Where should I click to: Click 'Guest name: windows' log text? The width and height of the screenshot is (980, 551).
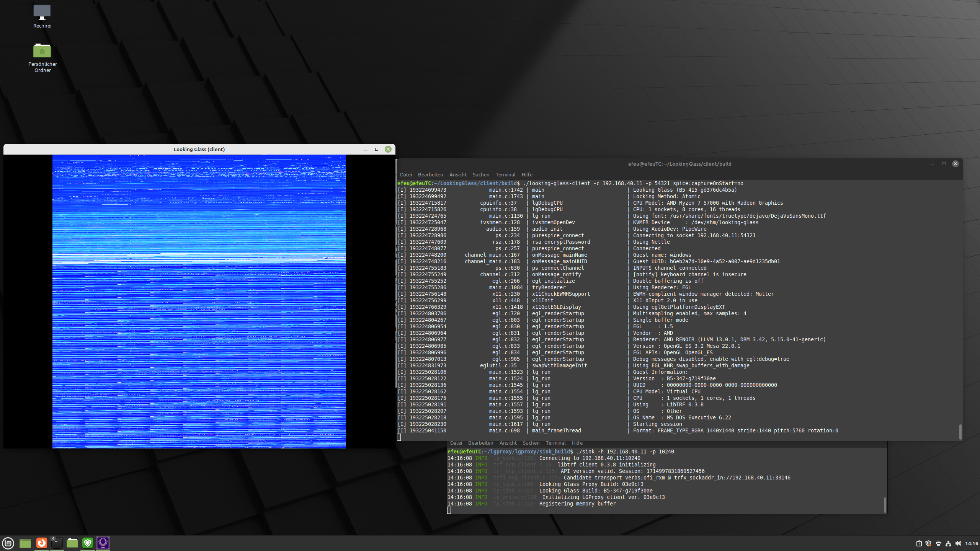click(662, 255)
